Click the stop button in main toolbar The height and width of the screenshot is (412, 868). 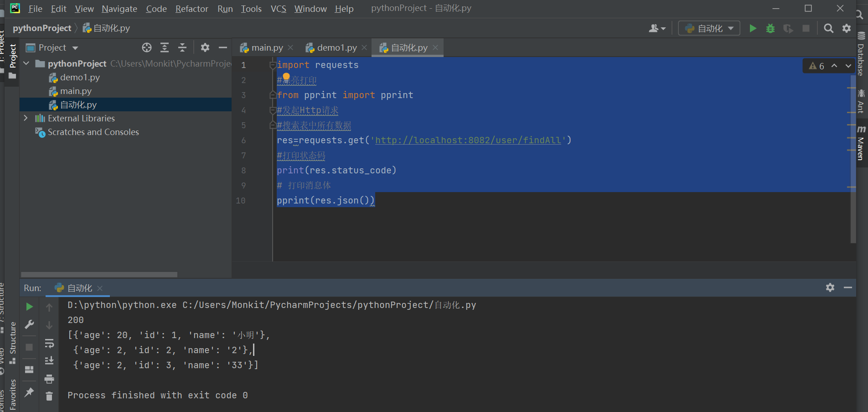point(806,28)
